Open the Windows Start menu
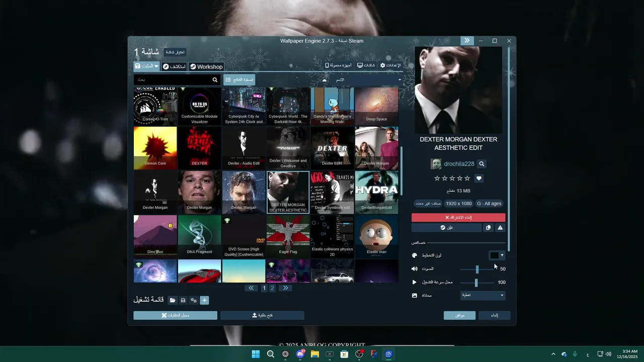 (256, 354)
